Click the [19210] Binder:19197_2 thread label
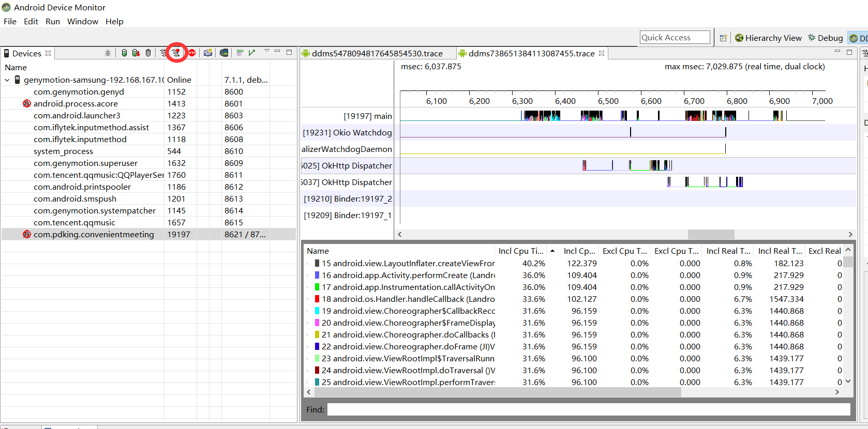 (348, 198)
